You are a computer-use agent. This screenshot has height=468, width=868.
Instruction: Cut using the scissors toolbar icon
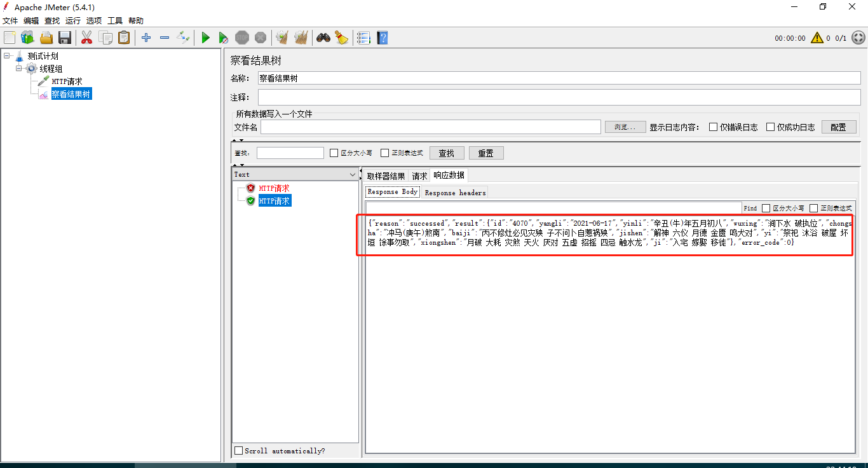tap(87, 38)
